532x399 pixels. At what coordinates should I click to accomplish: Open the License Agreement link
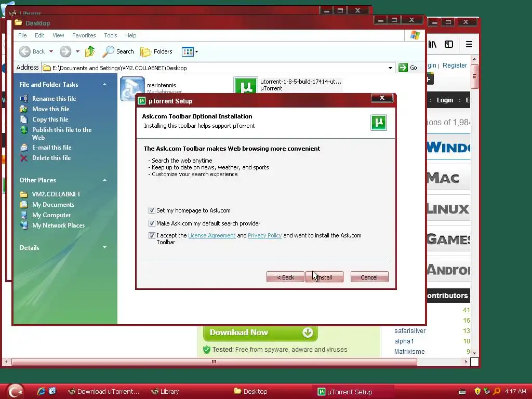212,235
